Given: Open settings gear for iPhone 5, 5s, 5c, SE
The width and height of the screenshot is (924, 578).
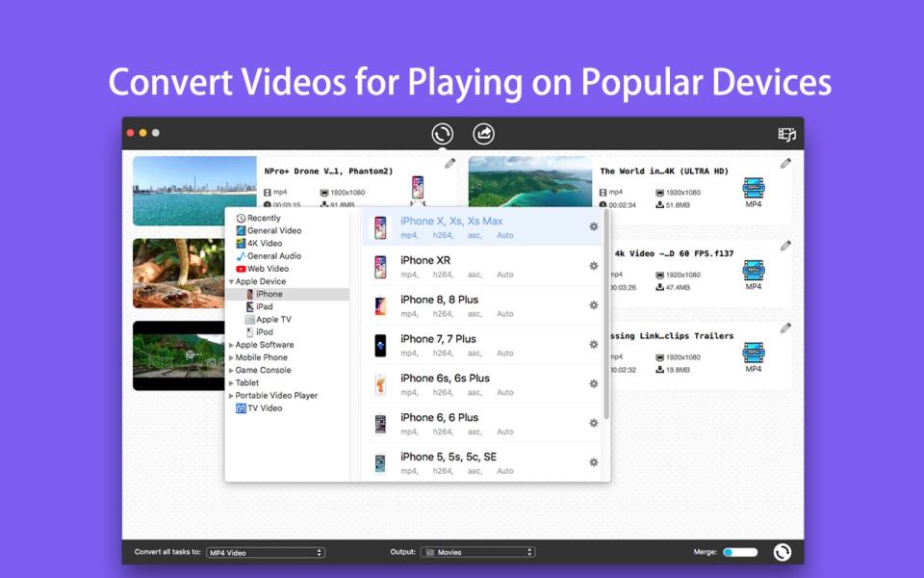Looking at the screenshot, I should click(x=594, y=462).
